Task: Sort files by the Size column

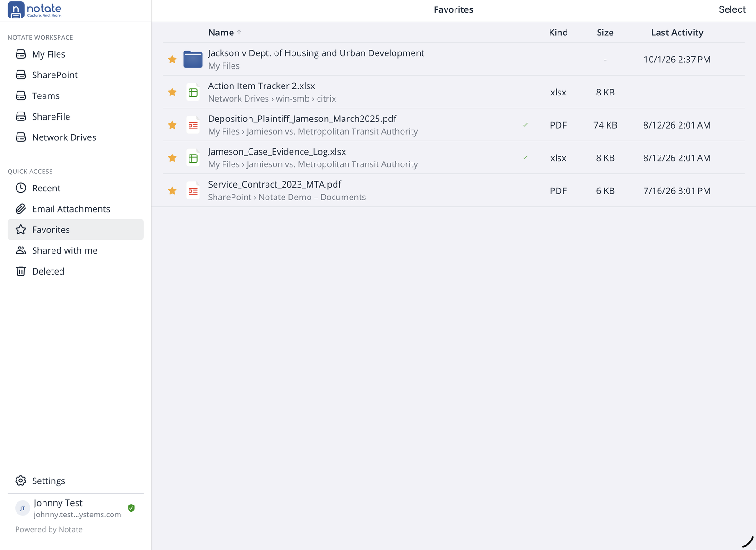Action: [x=605, y=33]
